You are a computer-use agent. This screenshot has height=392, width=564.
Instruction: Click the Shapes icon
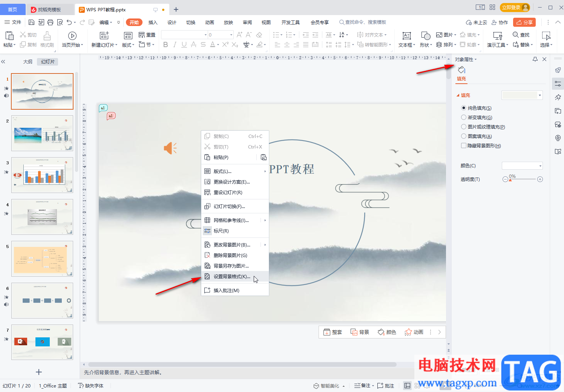tap(426, 36)
